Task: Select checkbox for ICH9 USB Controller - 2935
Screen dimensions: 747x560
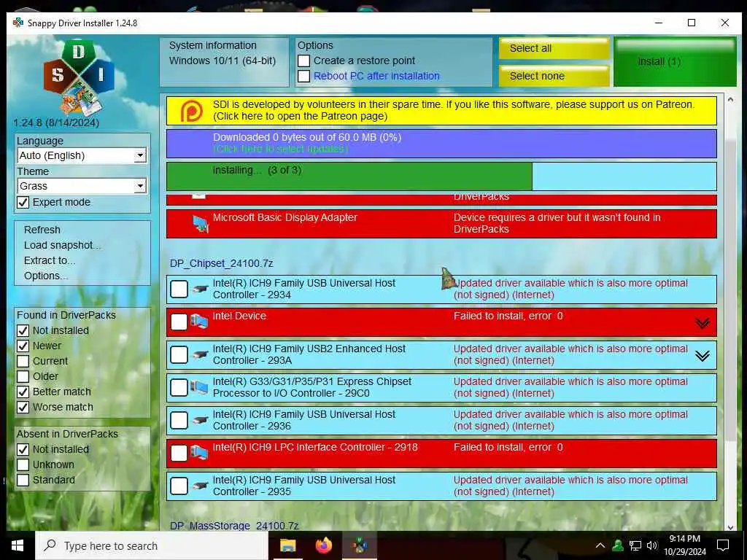Action: [179, 486]
